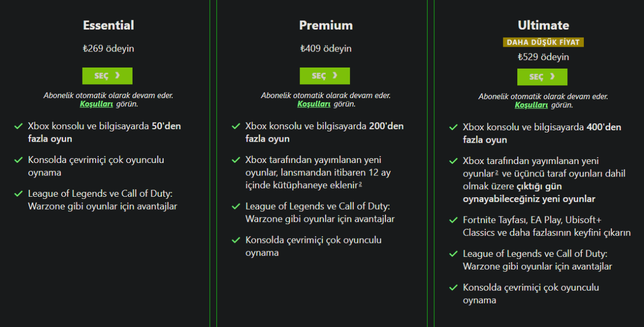Click the checkmark next to Premium's 200'den fazla oyun
644x327 pixels.
[235, 127]
